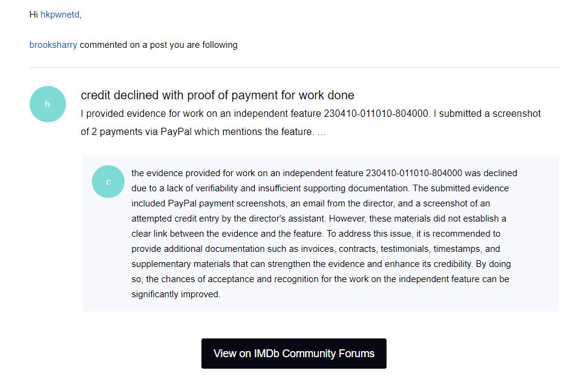Image resolution: width=588 pixels, height=382 pixels.
Task: Open the 'credit declined' post title
Action: [x=218, y=95]
